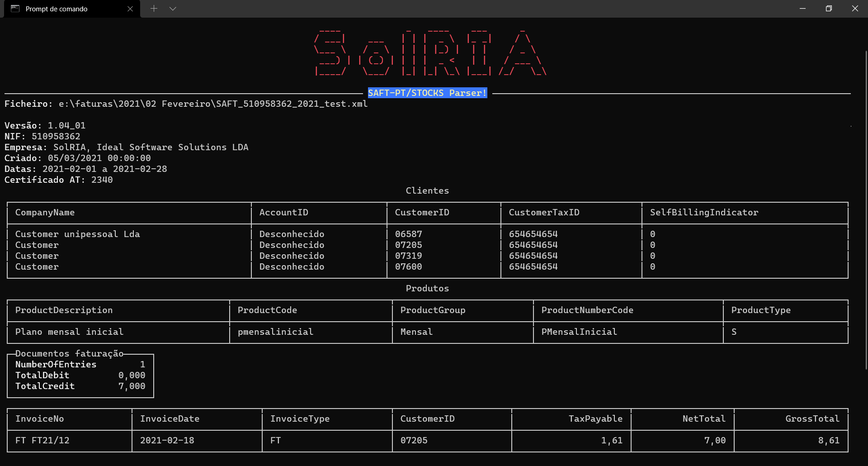Viewport: 868px width, 466px height.
Task: Click the vertical scrollbar thumb
Action: (866, 210)
